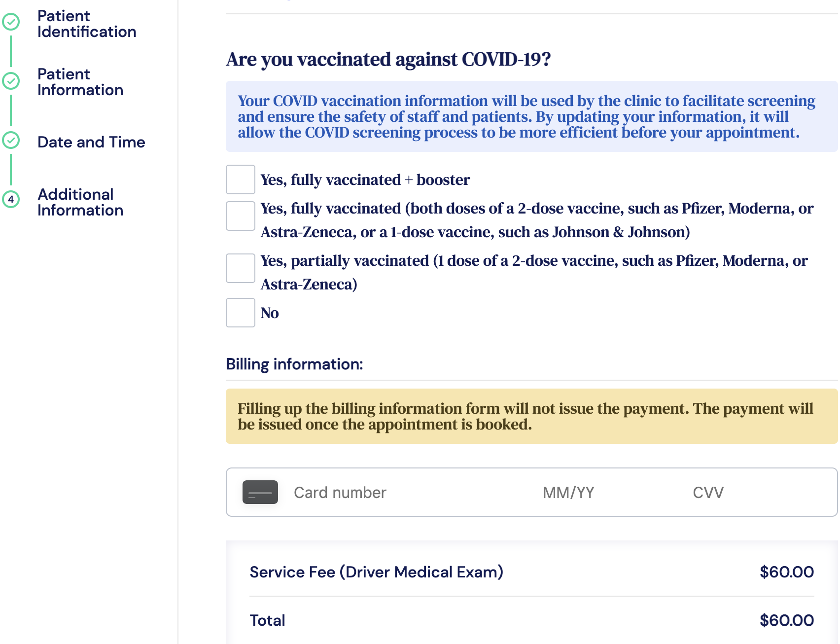
Task: Click the Date and Time checkmark icon
Action: 11,140
